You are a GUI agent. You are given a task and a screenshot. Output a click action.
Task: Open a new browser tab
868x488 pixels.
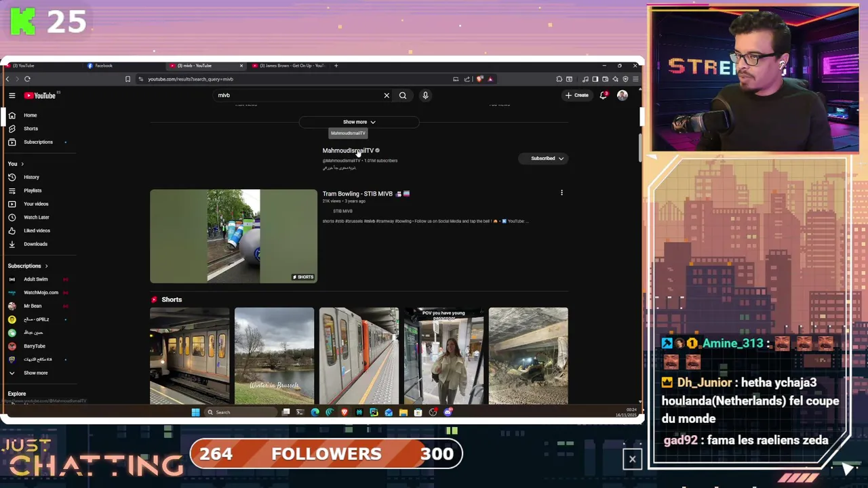(x=336, y=66)
